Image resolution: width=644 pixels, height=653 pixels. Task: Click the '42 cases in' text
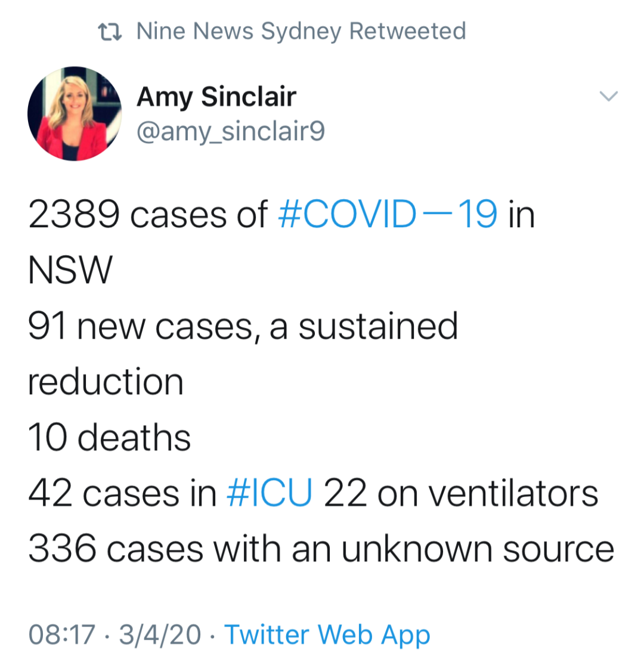(122, 493)
